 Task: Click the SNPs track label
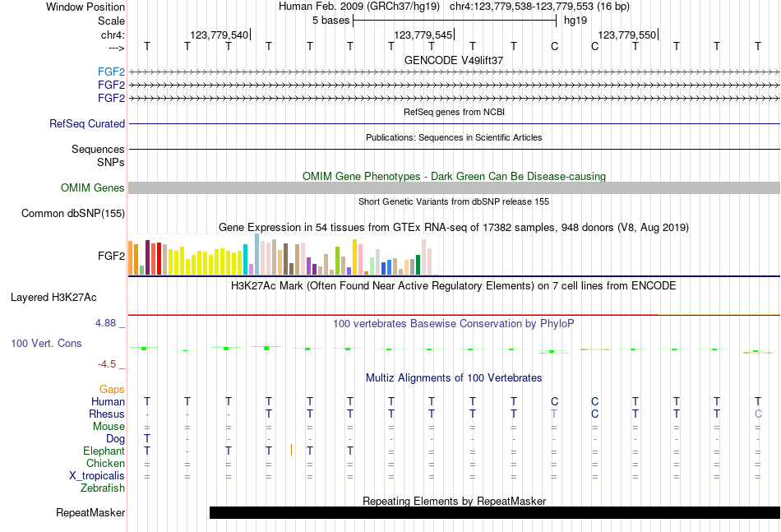tap(111, 162)
